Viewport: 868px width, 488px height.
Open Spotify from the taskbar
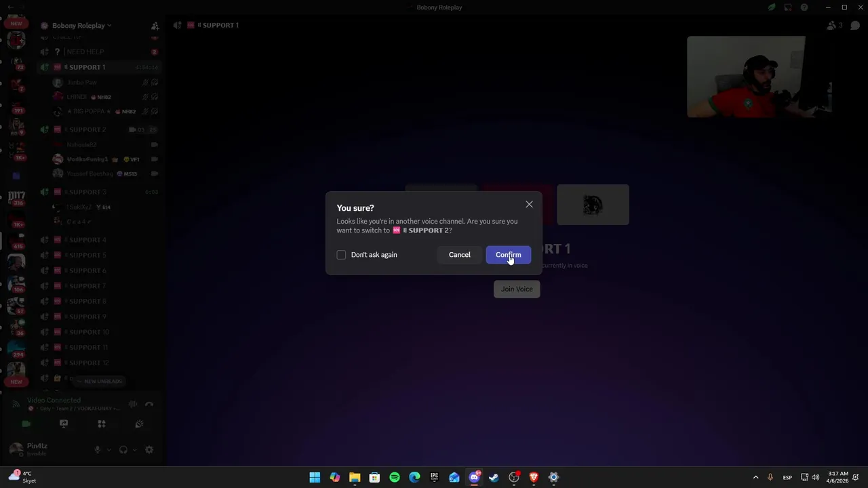point(395,477)
